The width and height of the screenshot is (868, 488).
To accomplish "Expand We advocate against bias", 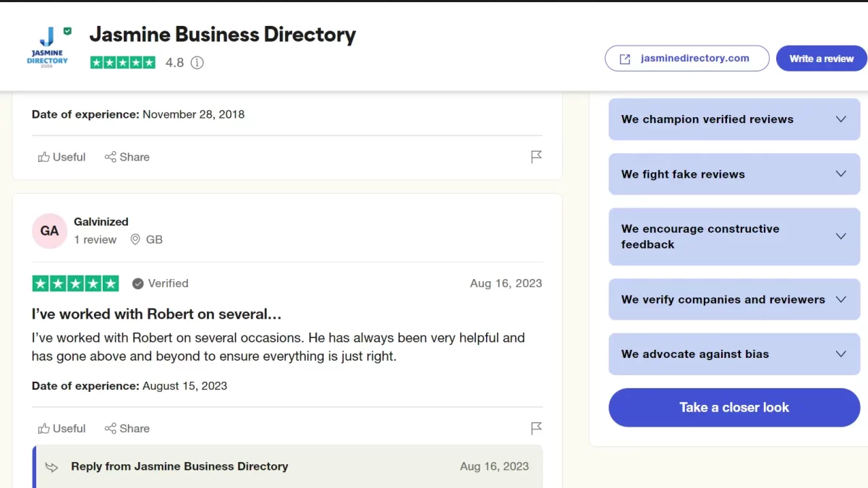I will click(x=734, y=354).
